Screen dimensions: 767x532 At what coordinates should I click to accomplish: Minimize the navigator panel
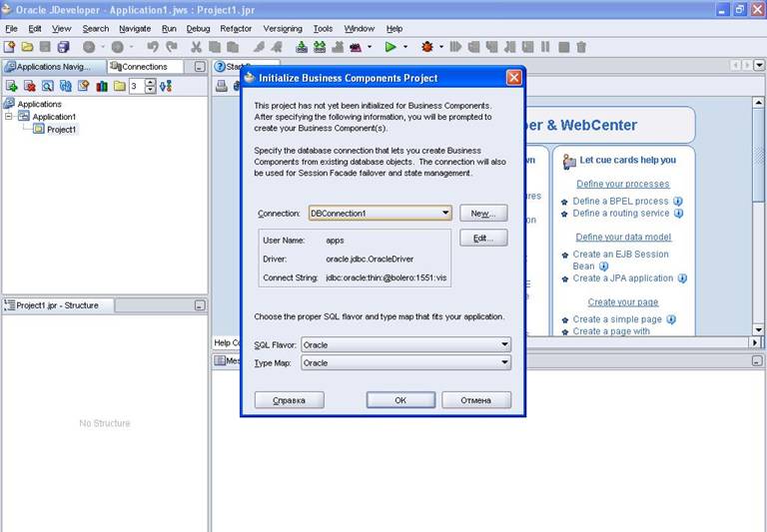pyautogui.click(x=200, y=67)
